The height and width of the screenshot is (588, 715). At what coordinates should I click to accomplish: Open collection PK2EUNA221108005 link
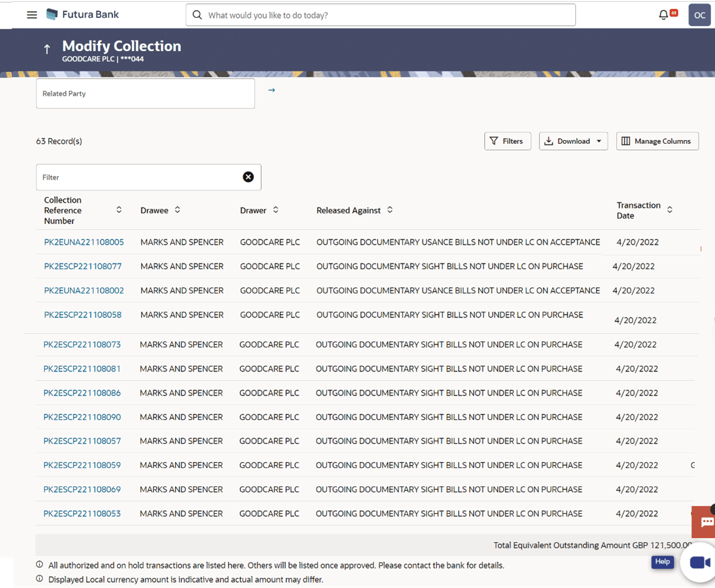click(84, 243)
